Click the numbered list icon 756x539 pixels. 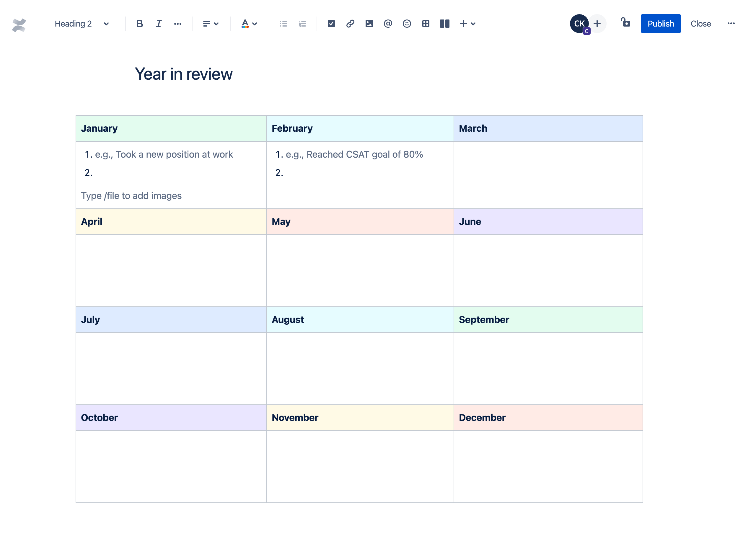[303, 23]
